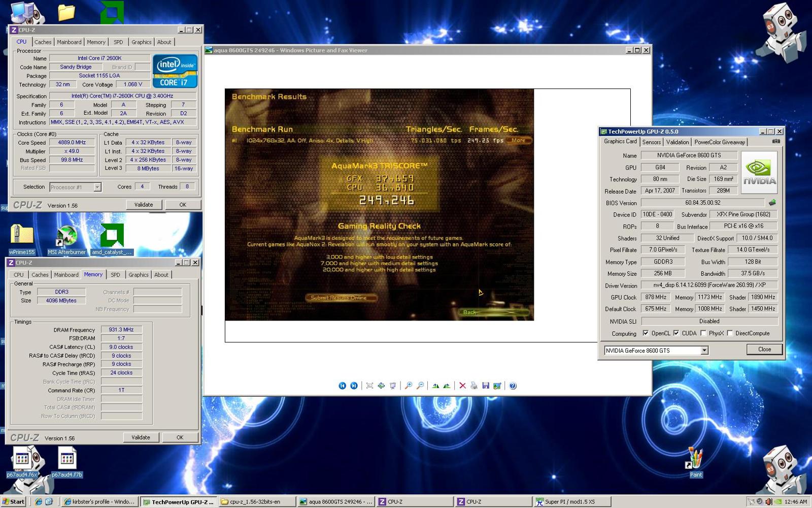Toggle DirectCompute checkbox in GPU-Z

[x=730, y=333]
